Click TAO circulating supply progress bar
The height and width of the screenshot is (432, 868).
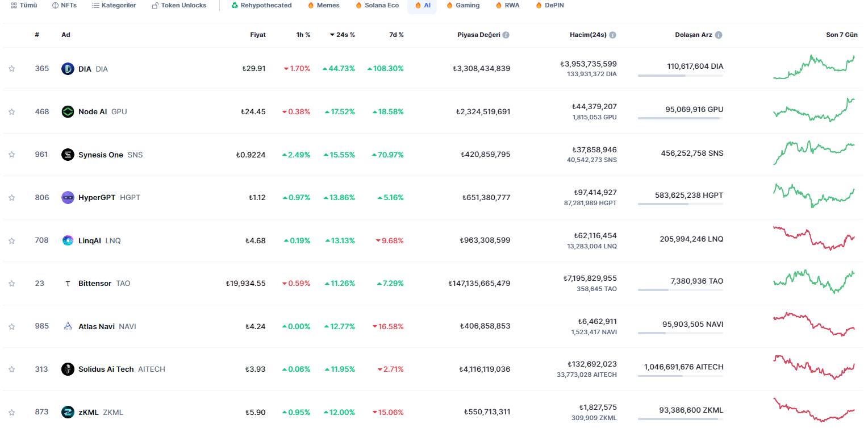coord(681,290)
